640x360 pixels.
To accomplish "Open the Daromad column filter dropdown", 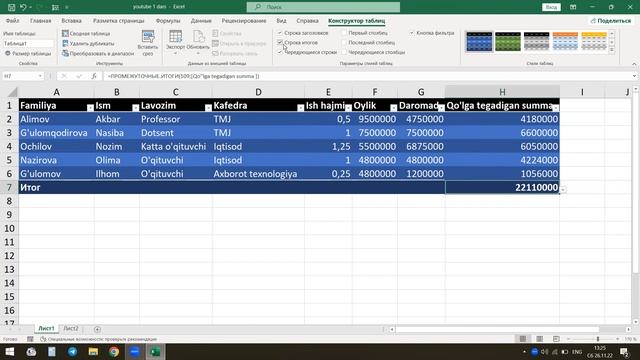I will 441,108.
